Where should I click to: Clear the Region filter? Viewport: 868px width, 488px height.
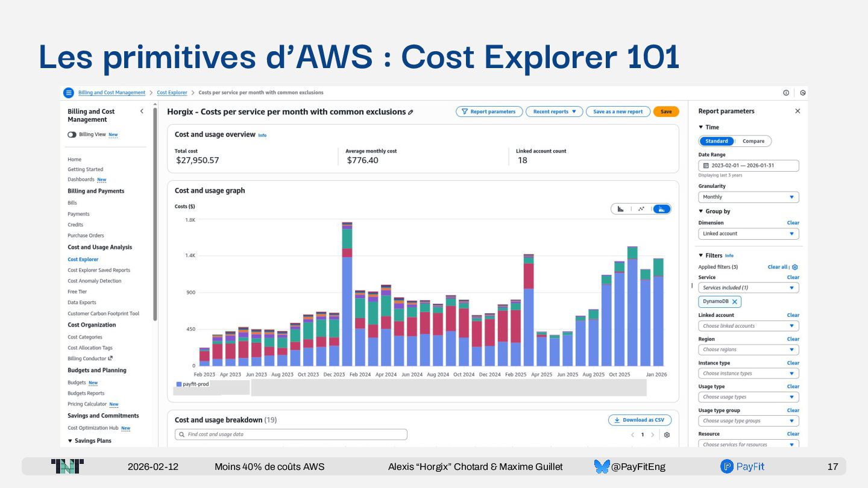point(793,339)
